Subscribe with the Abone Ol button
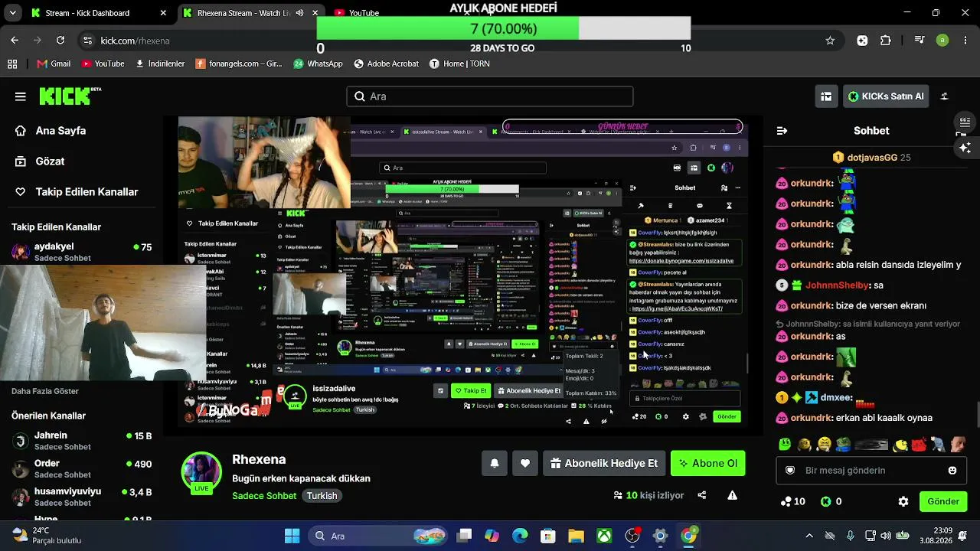This screenshot has height=551, width=980. [x=708, y=463]
